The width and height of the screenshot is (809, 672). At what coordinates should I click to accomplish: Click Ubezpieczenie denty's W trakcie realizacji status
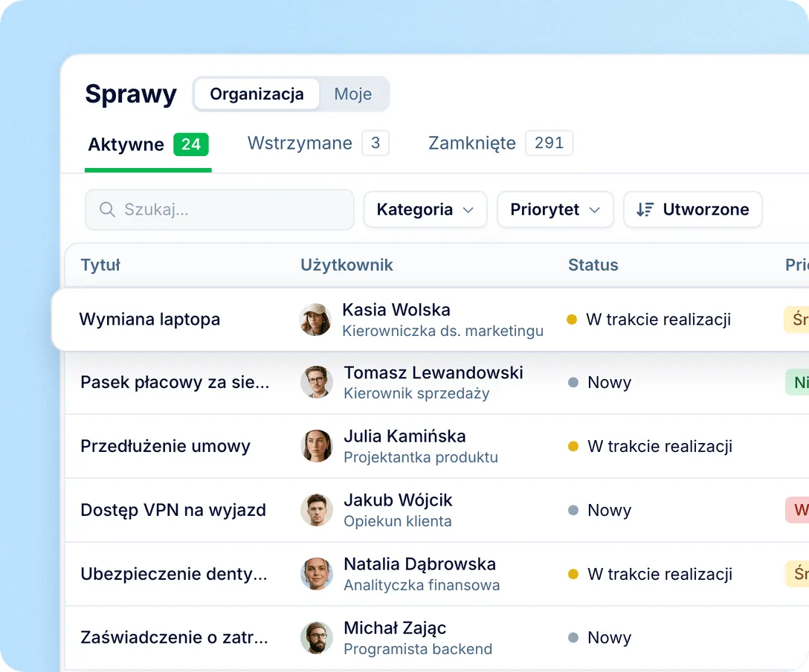pyautogui.click(x=650, y=573)
